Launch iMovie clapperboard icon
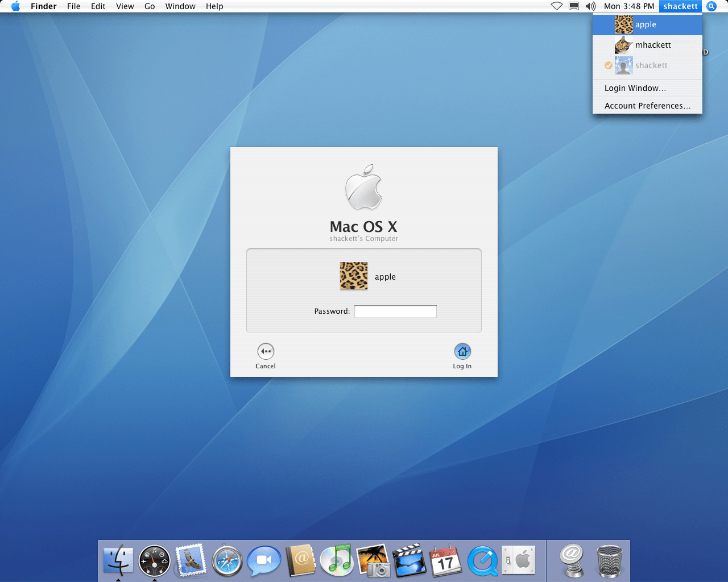The height and width of the screenshot is (582, 728). tap(409, 560)
